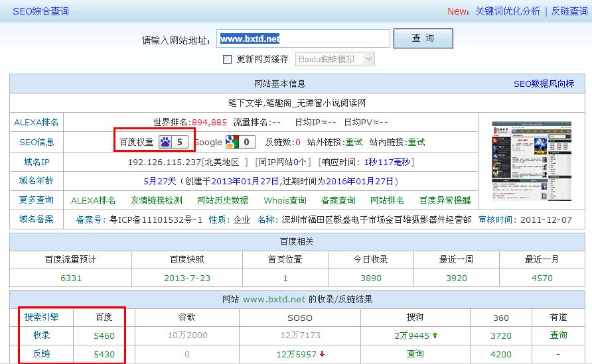Click the world rank value 894,885

click(x=209, y=123)
